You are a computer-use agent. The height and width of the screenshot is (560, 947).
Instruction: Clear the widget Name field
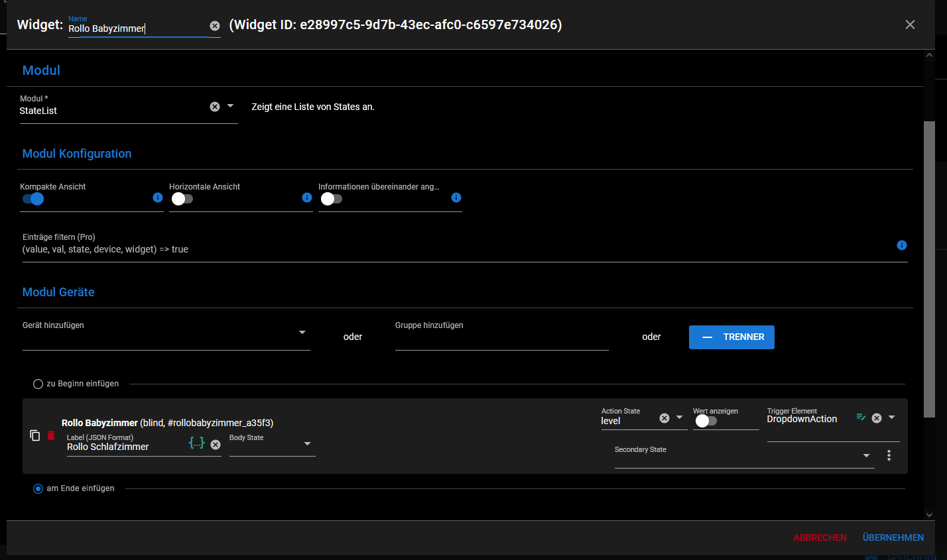pos(215,26)
